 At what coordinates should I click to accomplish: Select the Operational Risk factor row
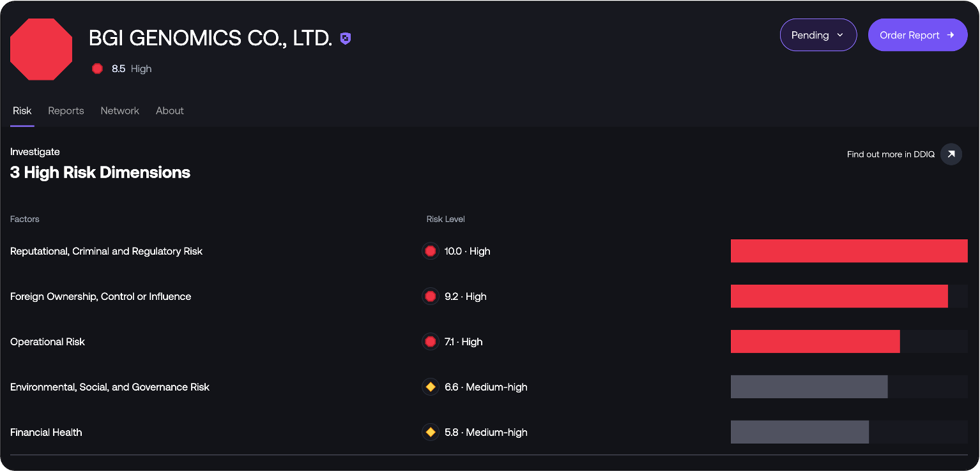[47, 342]
